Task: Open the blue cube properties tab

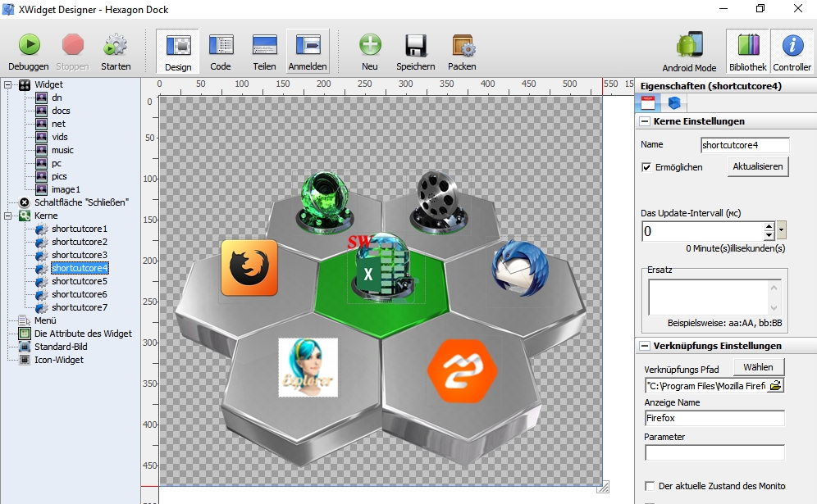Action: tap(674, 102)
